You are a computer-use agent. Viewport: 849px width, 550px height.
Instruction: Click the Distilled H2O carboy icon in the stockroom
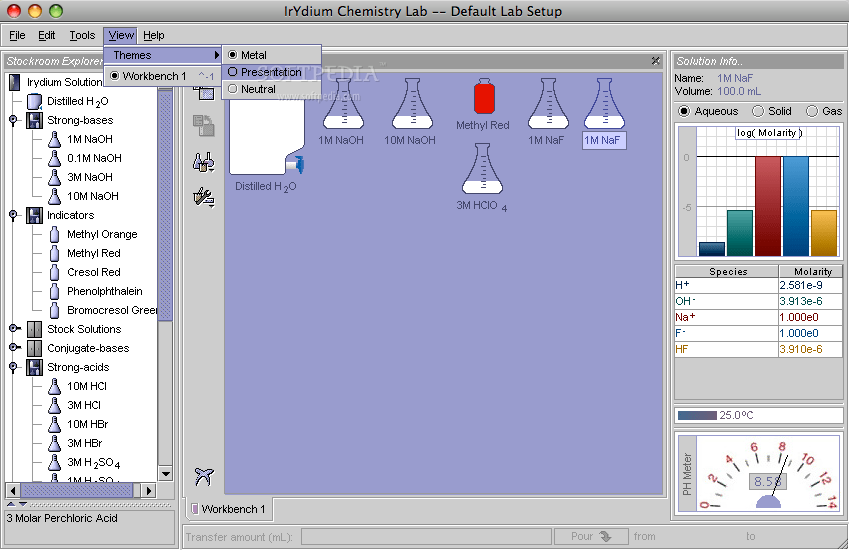pos(35,101)
